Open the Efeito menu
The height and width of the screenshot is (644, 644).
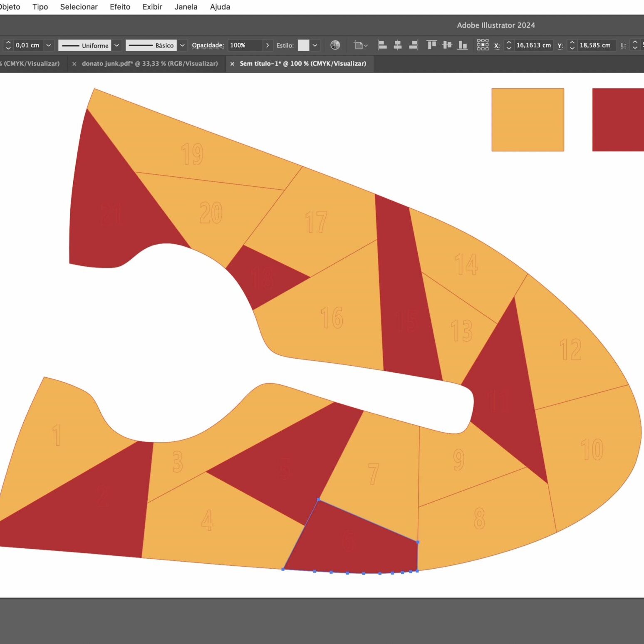point(120,7)
